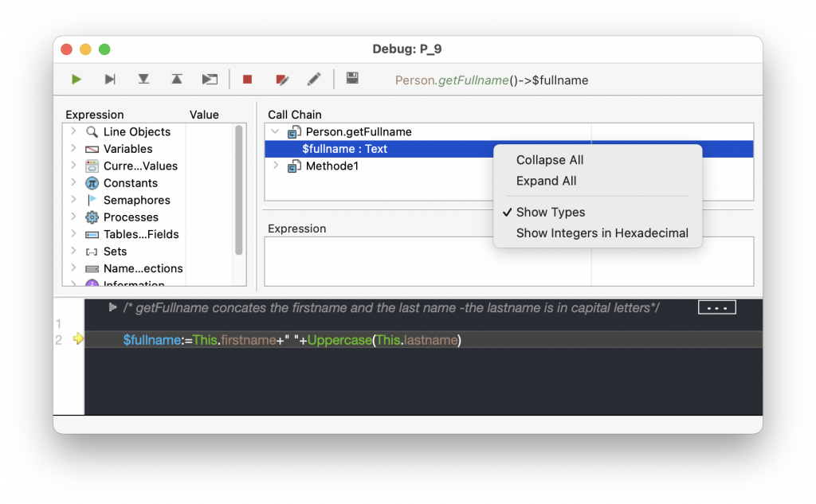Click the Variables icon
816x504 pixels.
[92, 149]
